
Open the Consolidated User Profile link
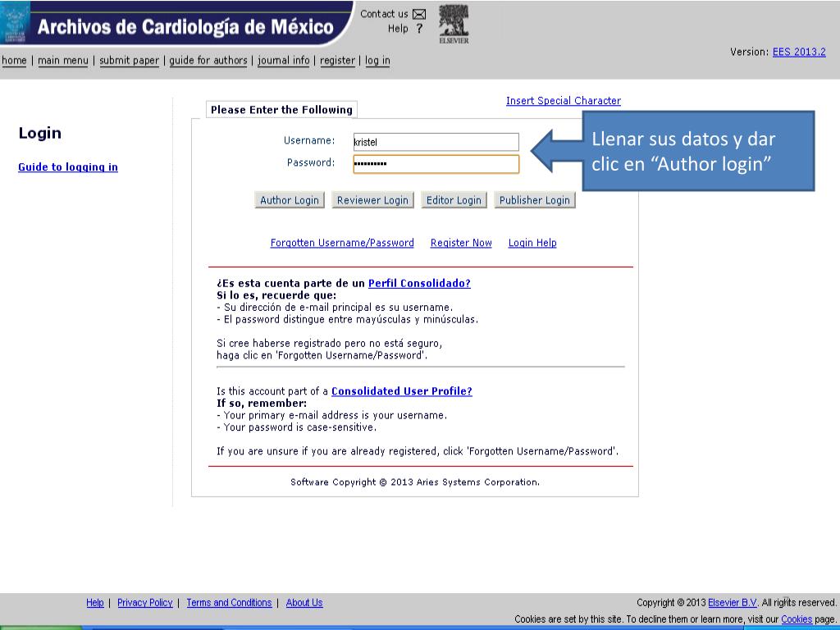click(x=401, y=391)
